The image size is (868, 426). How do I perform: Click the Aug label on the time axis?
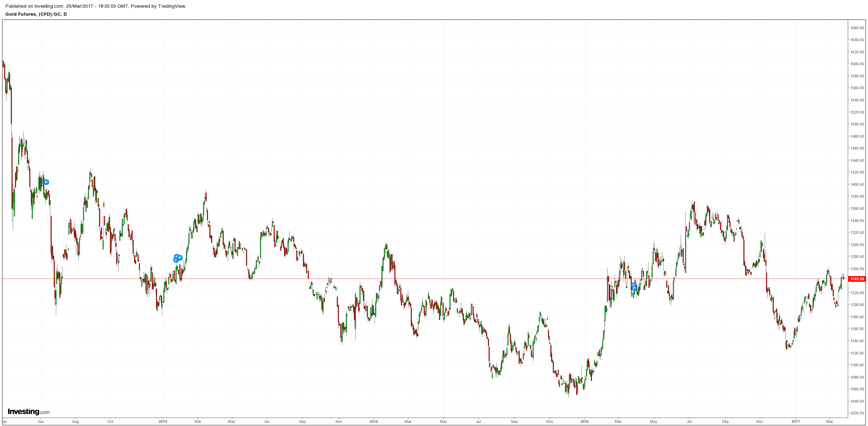click(75, 421)
